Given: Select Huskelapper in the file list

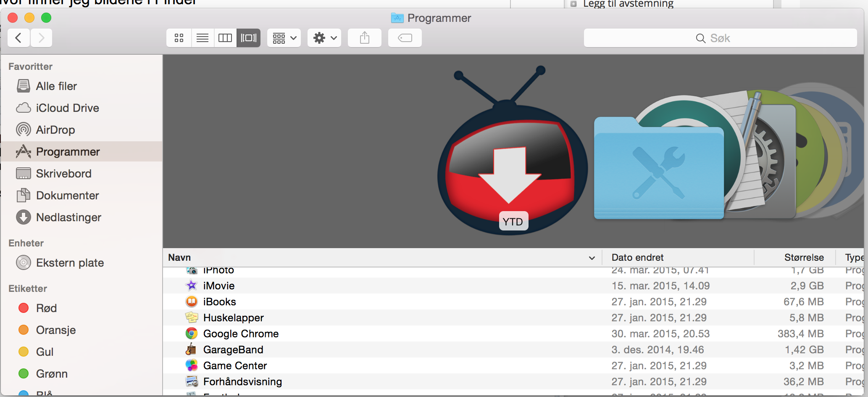Looking at the screenshot, I should click(x=513, y=318).
